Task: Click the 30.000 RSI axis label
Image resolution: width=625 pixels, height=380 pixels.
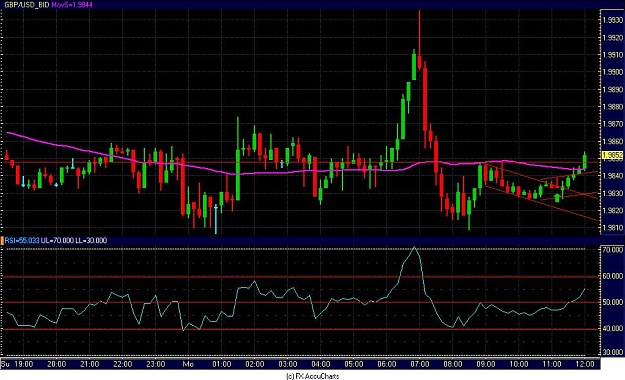Action: coord(613,352)
